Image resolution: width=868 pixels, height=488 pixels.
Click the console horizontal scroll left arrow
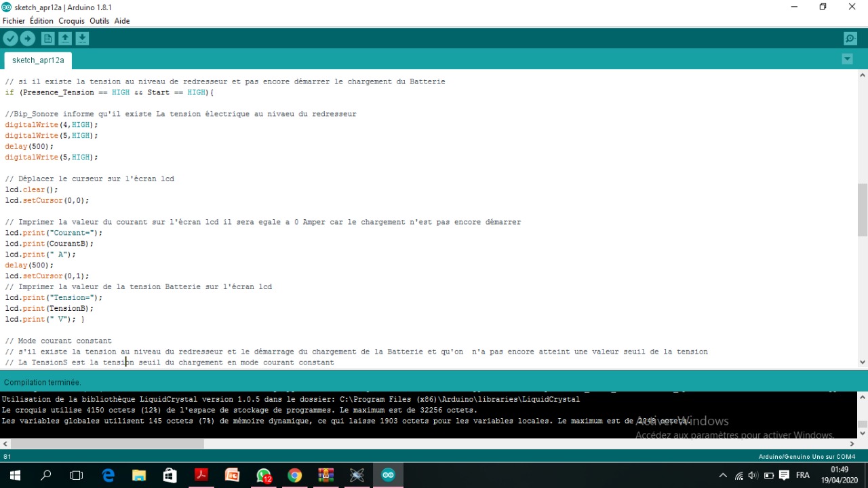click(5, 444)
